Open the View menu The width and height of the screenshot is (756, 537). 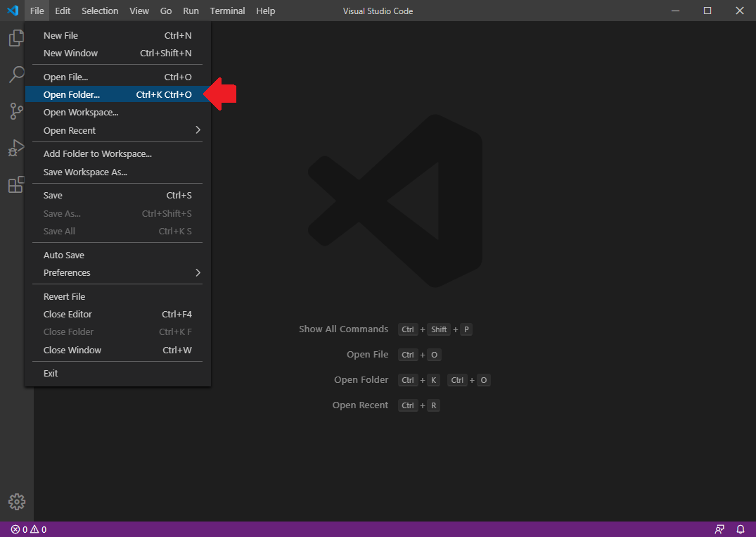139,11
